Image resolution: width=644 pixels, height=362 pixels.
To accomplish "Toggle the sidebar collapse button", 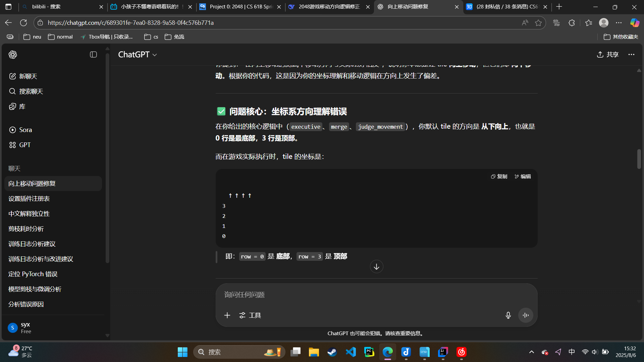I will coord(93,54).
